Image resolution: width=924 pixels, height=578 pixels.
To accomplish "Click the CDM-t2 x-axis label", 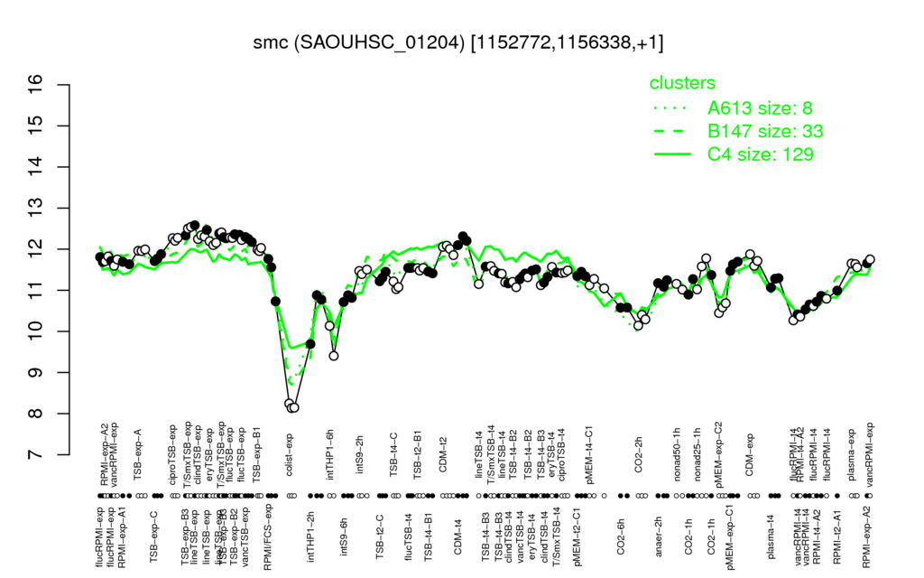I will [x=443, y=456].
